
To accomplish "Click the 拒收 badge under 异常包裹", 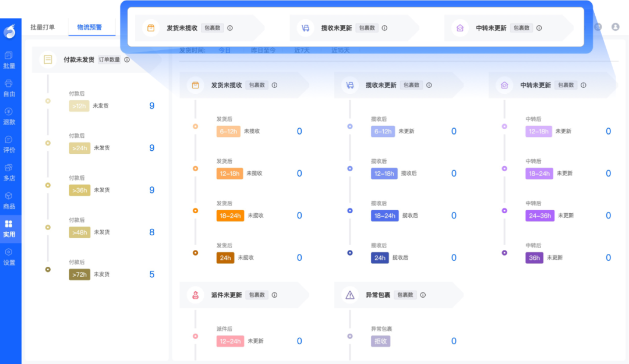I will [x=380, y=341].
